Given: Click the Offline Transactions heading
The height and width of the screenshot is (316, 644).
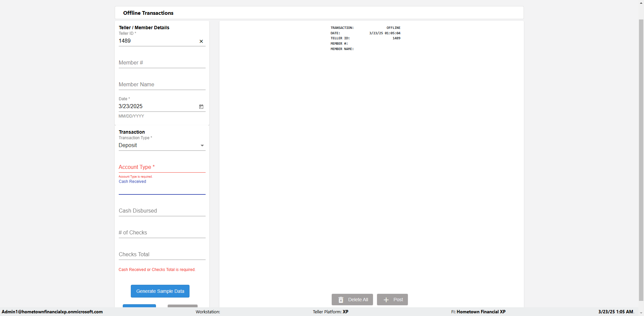Looking at the screenshot, I should tap(148, 13).
